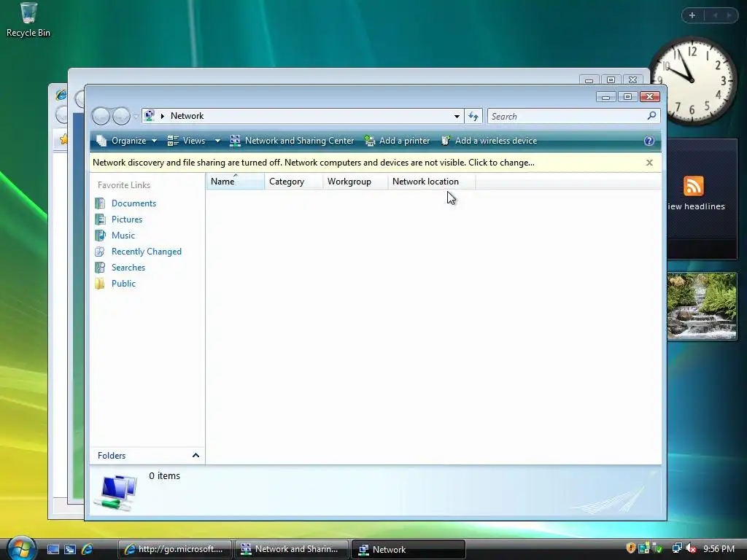Expand the Folders pane chevron
Viewport: 747px width, 560px height.
click(x=196, y=456)
